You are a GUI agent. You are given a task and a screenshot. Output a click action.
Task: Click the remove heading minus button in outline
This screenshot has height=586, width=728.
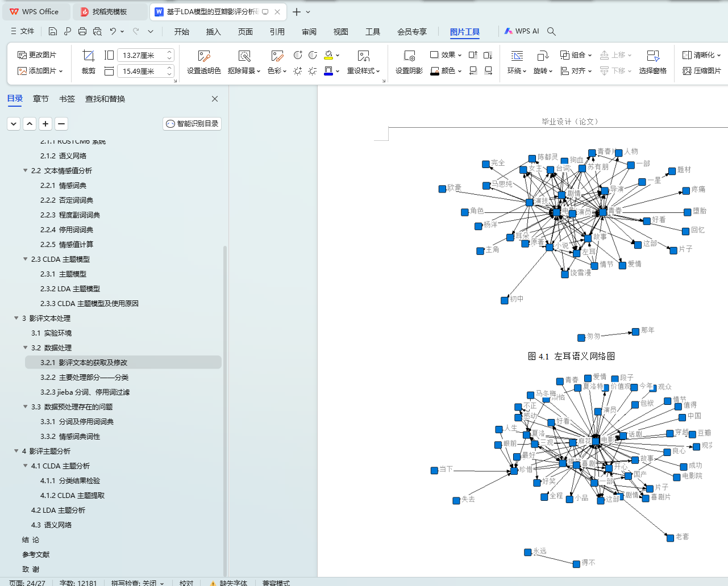(61, 123)
